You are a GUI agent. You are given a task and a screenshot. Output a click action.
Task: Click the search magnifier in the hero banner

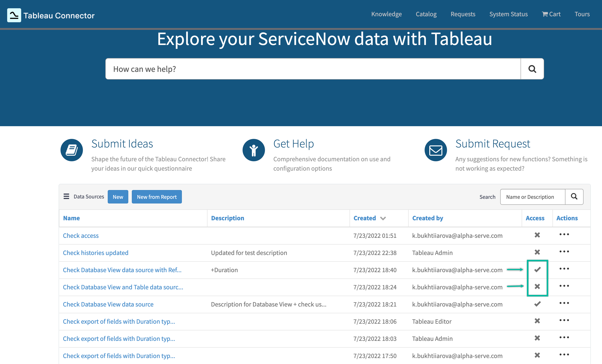[532, 69]
